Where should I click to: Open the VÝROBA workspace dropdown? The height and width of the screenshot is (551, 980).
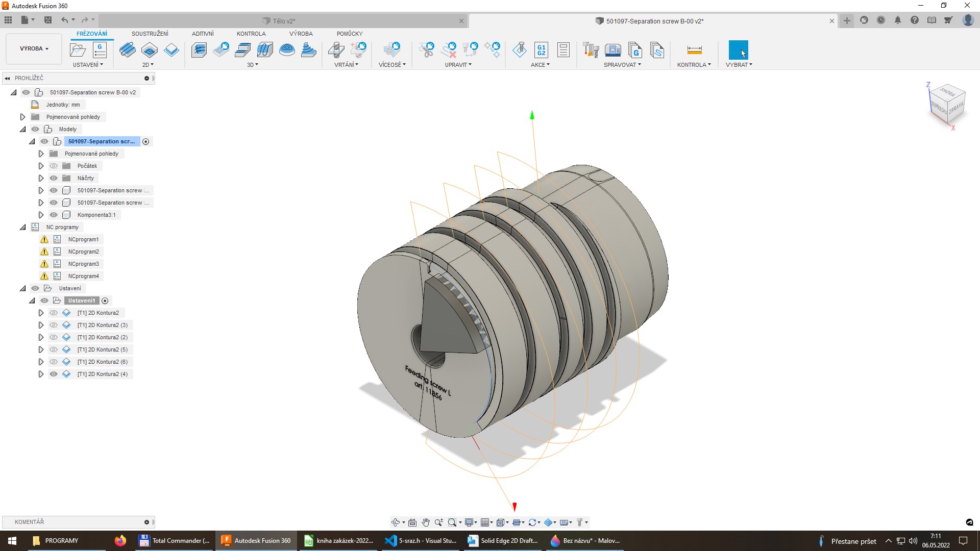pos(34,48)
